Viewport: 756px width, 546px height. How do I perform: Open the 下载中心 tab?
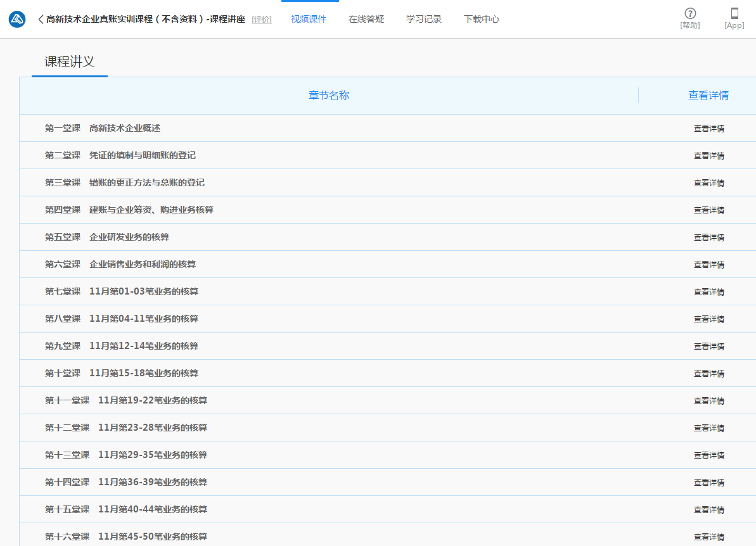click(x=482, y=19)
